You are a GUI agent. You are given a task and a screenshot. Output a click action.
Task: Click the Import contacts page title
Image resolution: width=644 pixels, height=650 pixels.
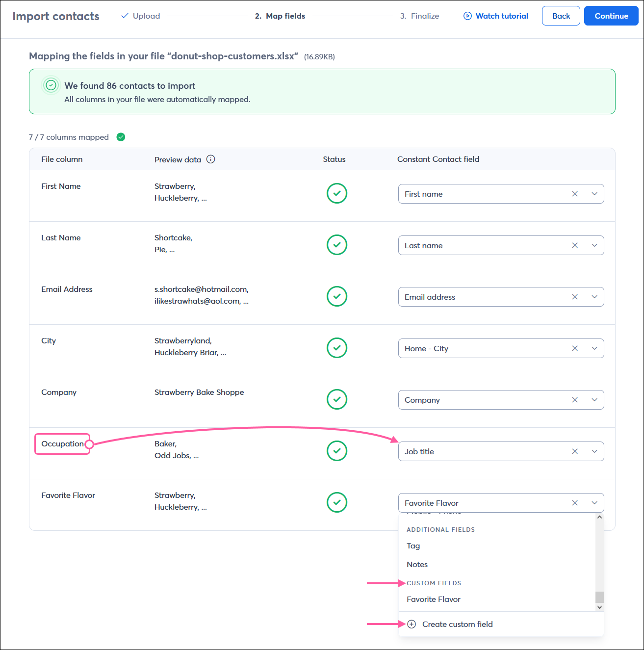point(56,16)
